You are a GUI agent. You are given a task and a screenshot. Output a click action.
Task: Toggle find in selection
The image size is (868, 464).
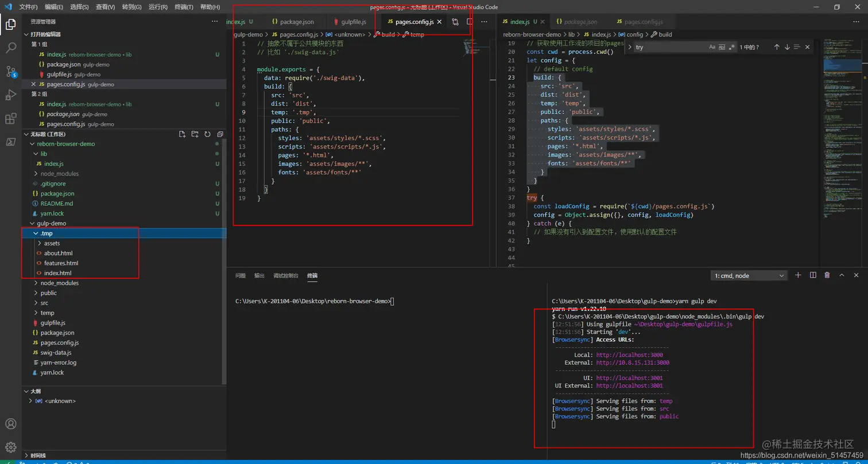coord(797,47)
